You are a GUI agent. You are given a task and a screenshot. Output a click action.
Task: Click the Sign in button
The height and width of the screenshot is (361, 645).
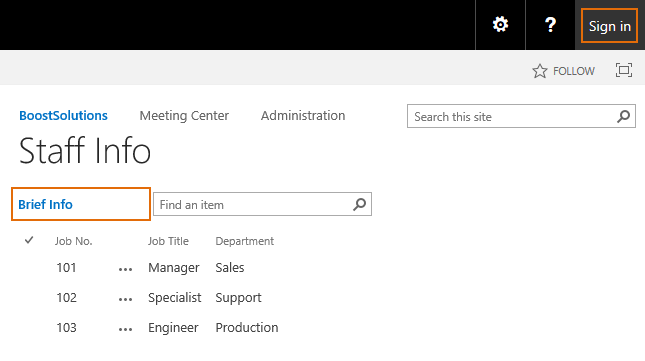tap(609, 26)
